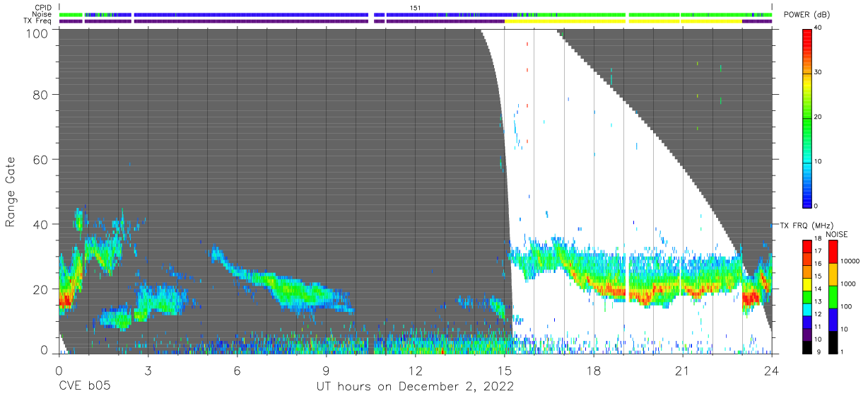Select the 1000 label on NOISE scale

[x=849, y=283]
